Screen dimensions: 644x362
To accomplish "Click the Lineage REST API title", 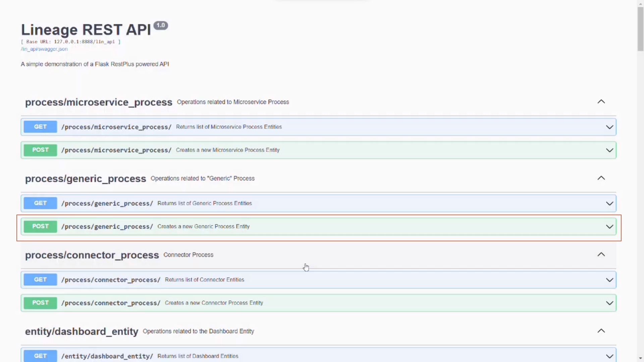I will tap(86, 30).
